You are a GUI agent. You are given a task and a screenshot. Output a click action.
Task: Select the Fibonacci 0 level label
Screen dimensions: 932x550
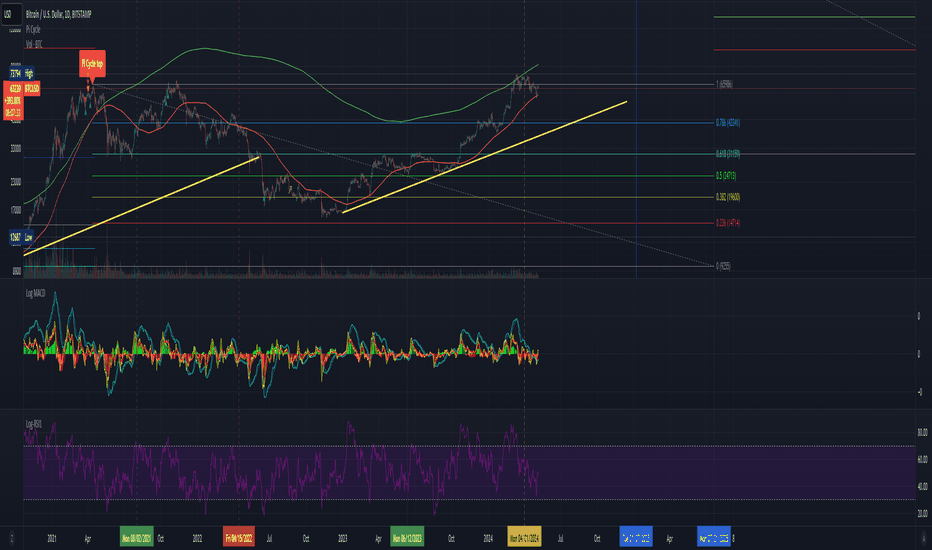point(723,266)
